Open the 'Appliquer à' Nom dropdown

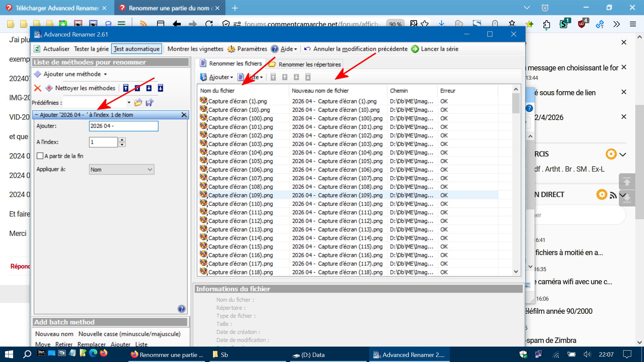click(121, 170)
